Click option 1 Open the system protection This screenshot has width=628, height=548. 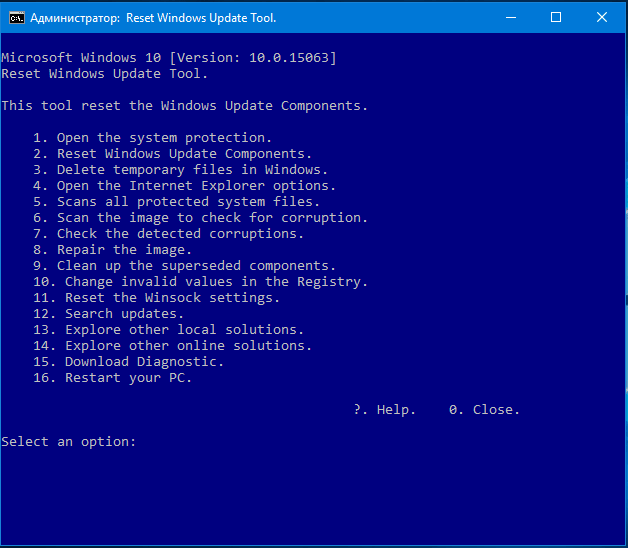152,138
